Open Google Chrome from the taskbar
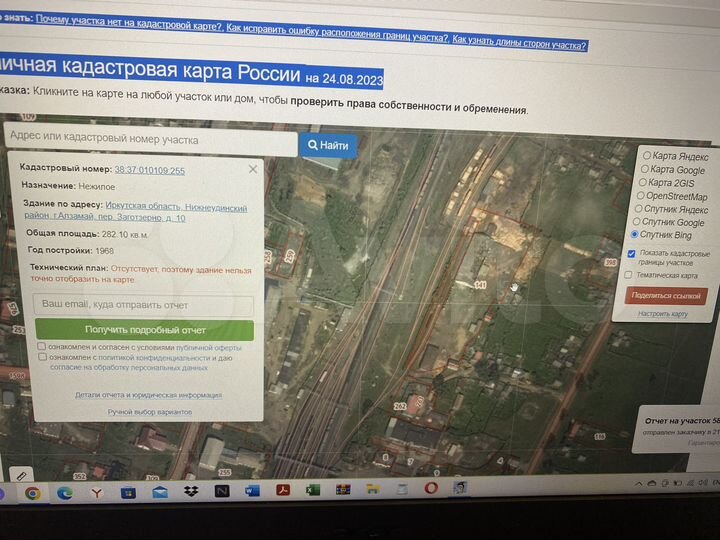The image size is (720, 540). [x=32, y=492]
